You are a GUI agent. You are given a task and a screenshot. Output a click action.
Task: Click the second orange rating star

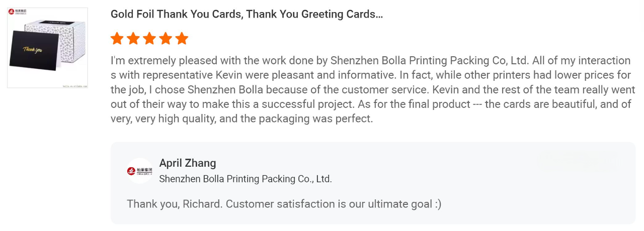coord(133,38)
